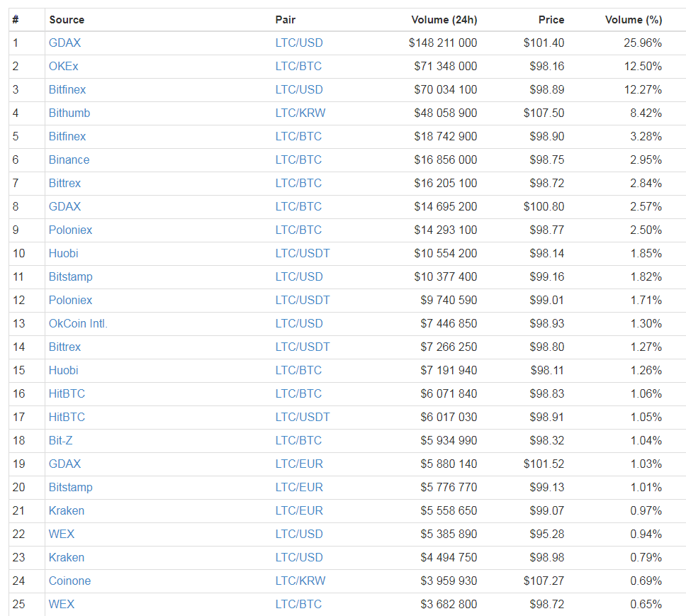The image size is (686, 616).
Task: Select the price value $101.52
Action: pos(544,464)
